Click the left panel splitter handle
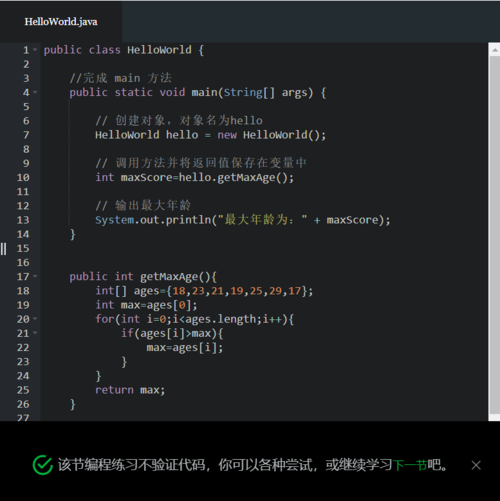The height and width of the screenshot is (501, 500). [3, 249]
